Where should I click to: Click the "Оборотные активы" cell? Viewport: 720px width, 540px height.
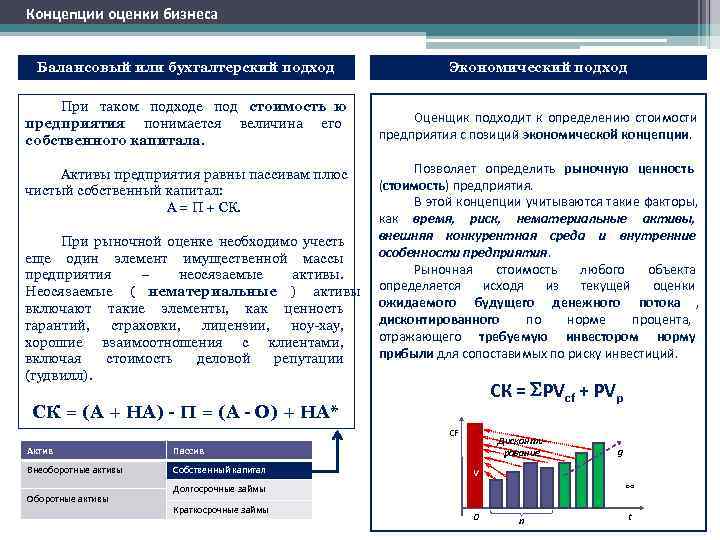93,503
